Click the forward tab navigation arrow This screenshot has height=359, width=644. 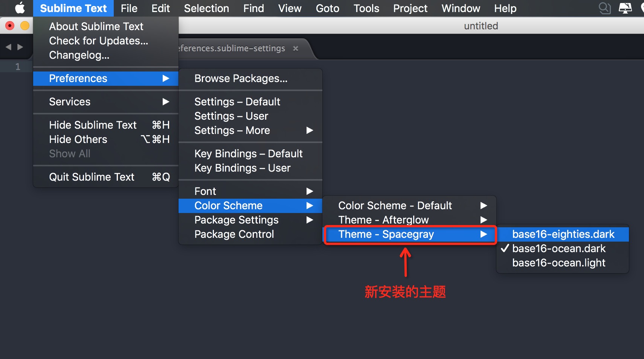tap(20, 47)
